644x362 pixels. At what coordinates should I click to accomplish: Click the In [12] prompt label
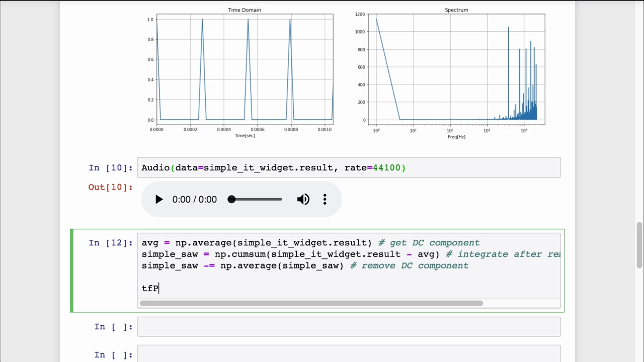(x=111, y=243)
